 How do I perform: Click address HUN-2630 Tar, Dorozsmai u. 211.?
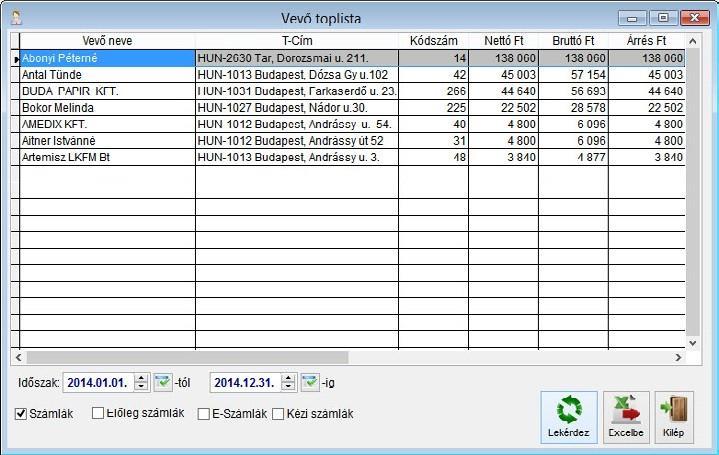pyautogui.click(x=297, y=58)
